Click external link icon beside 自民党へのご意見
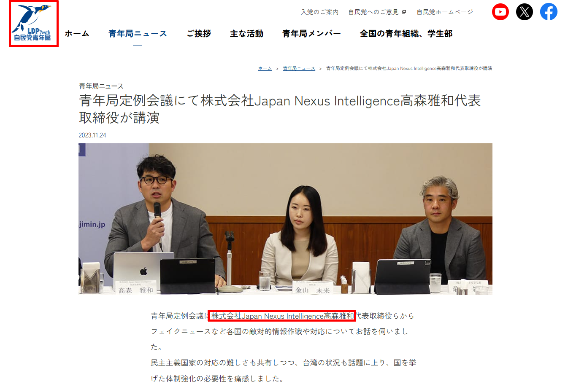The height and width of the screenshot is (392, 568). coord(404,12)
